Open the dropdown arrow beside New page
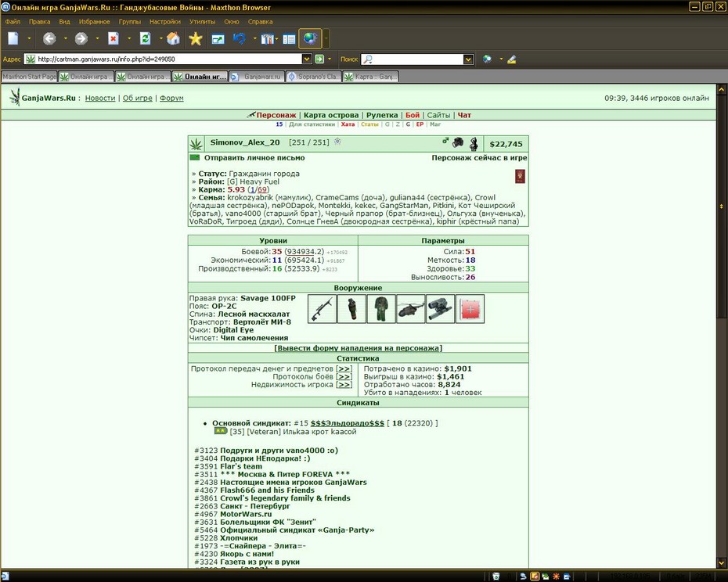Image resolution: width=728 pixels, height=582 pixels. tap(29, 38)
